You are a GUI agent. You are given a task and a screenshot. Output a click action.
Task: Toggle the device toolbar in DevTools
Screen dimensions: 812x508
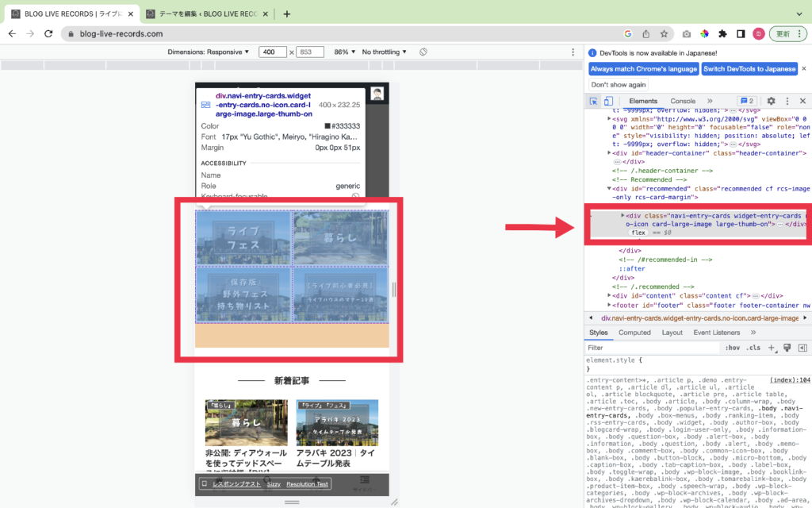[608, 101]
